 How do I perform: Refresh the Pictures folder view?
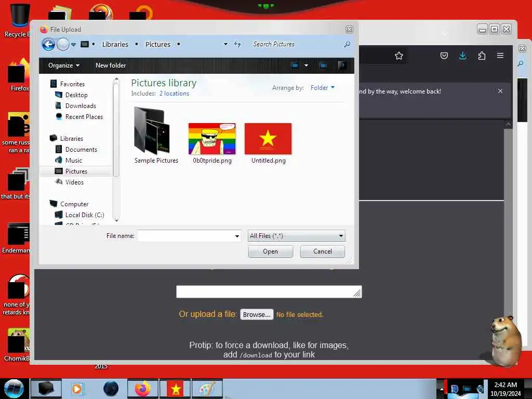click(237, 45)
